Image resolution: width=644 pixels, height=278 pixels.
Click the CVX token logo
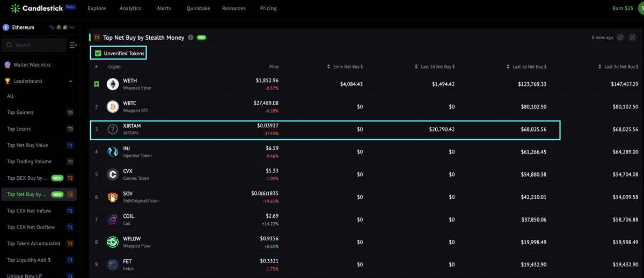tap(113, 174)
